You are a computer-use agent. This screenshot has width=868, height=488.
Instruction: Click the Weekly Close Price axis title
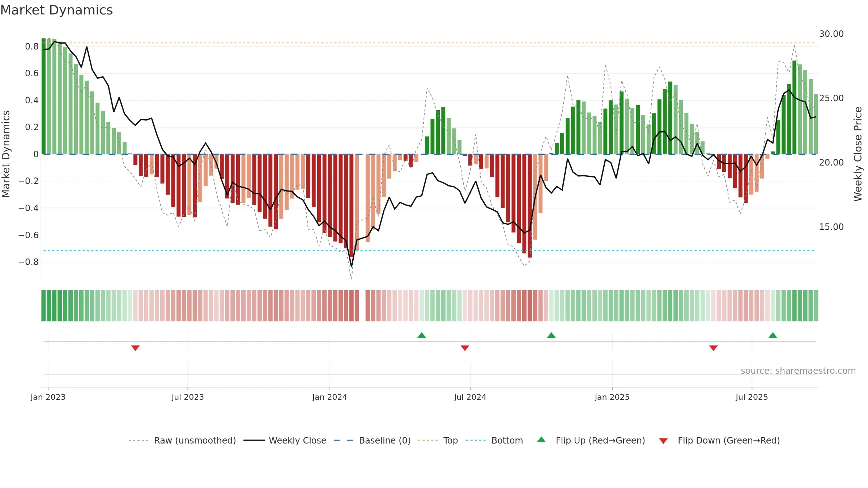pos(858,154)
